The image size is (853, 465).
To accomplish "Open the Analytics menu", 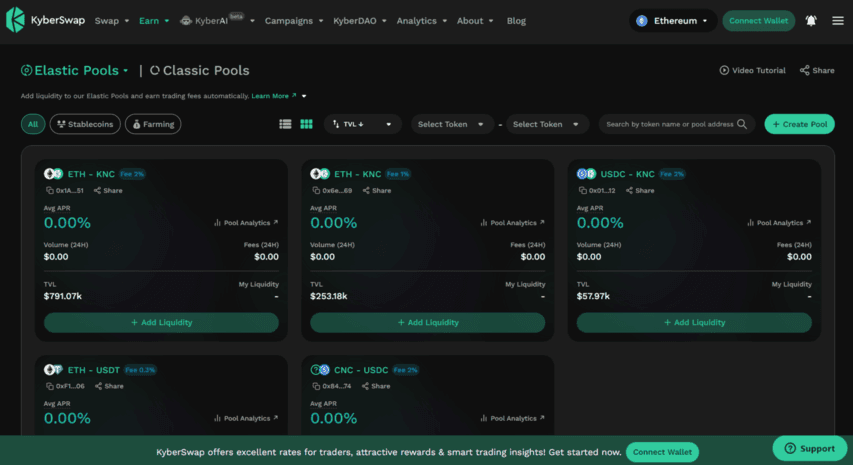I will (422, 21).
